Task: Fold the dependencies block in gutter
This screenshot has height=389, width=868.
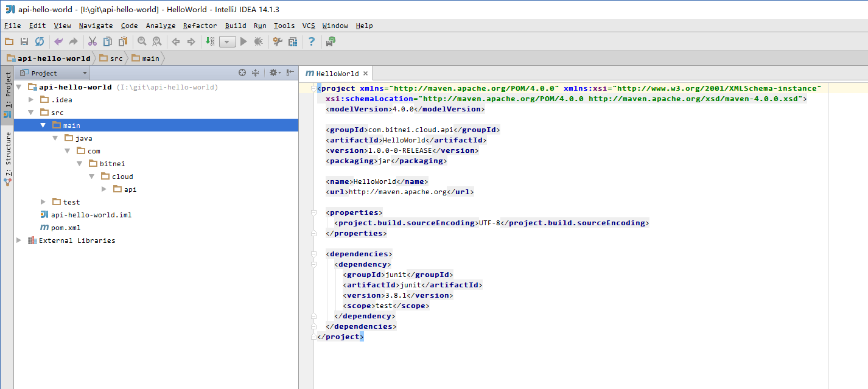Action: [x=314, y=254]
